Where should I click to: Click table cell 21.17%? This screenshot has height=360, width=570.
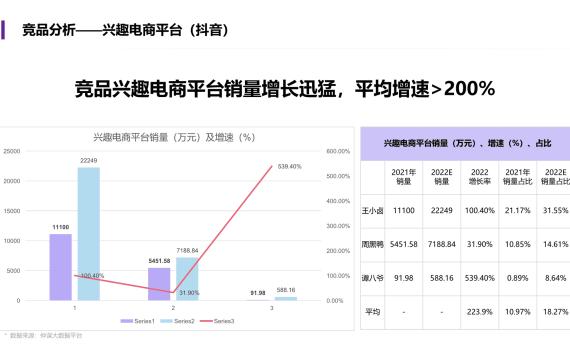point(518,211)
